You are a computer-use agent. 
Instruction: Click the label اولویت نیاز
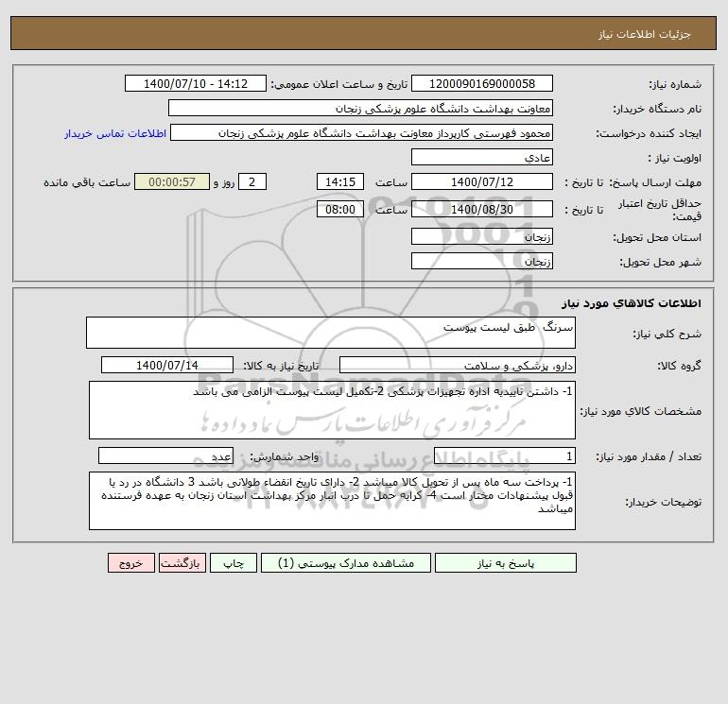click(674, 158)
